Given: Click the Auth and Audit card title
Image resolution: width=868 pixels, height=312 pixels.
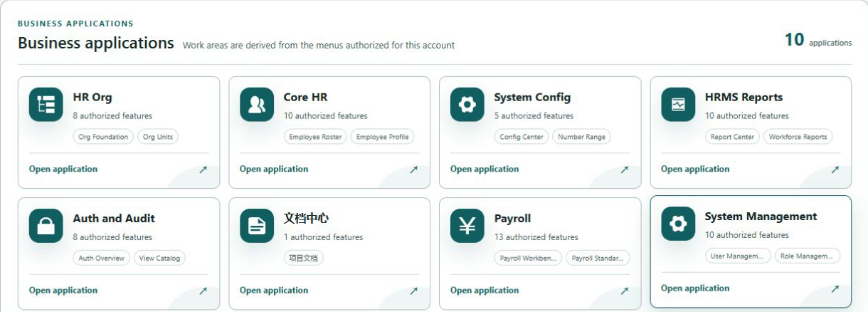Looking at the screenshot, I should tap(114, 219).
